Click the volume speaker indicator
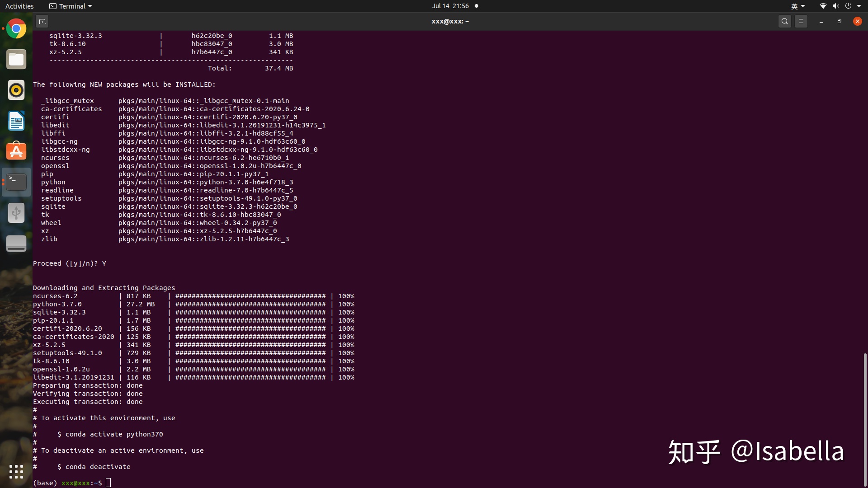The image size is (868, 488). point(835,6)
